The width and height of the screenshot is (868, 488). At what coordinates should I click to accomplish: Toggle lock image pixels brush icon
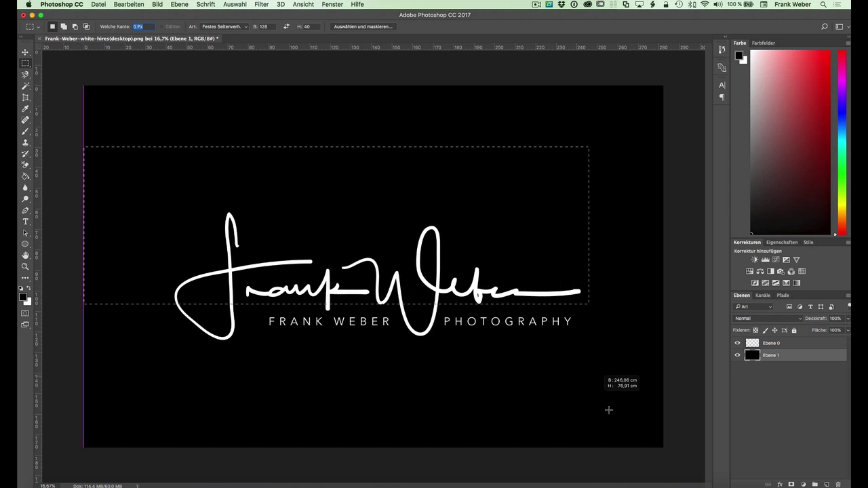pos(766,330)
